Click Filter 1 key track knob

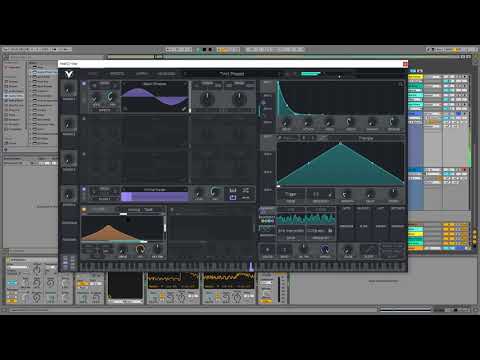[157, 249]
